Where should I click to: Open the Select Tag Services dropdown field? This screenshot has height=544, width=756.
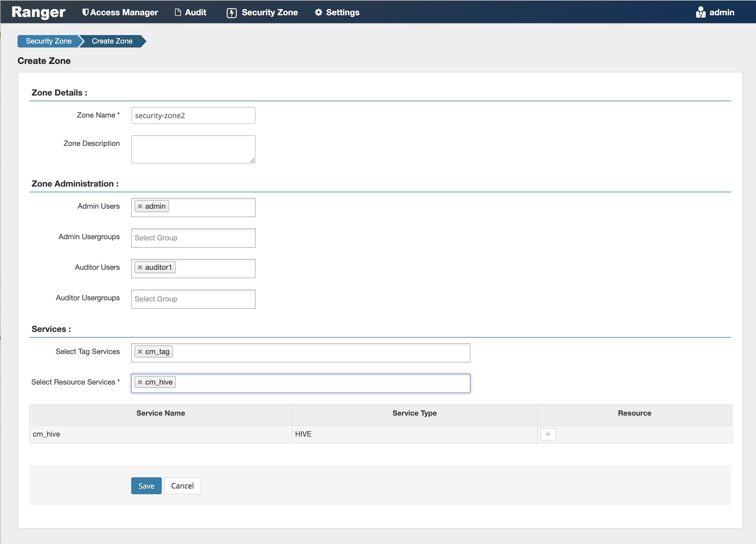[x=320, y=353]
